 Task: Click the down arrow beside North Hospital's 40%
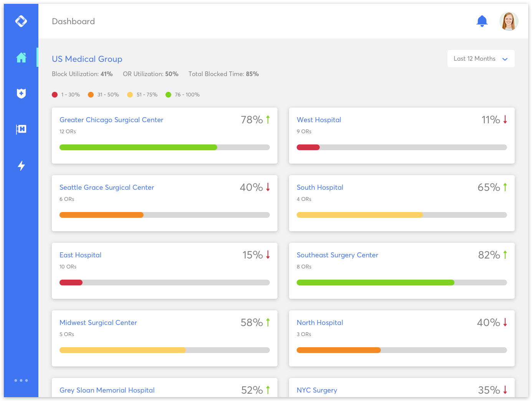coord(505,322)
